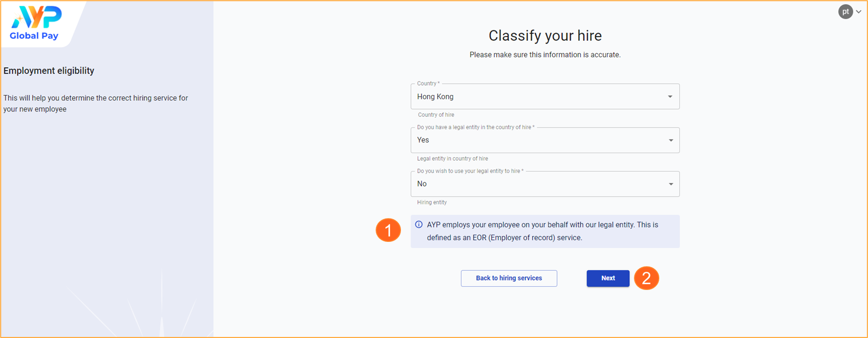The height and width of the screenshot is (338, 868).
Task: Click the orange step 1 marker
Action: click(388, 230)
